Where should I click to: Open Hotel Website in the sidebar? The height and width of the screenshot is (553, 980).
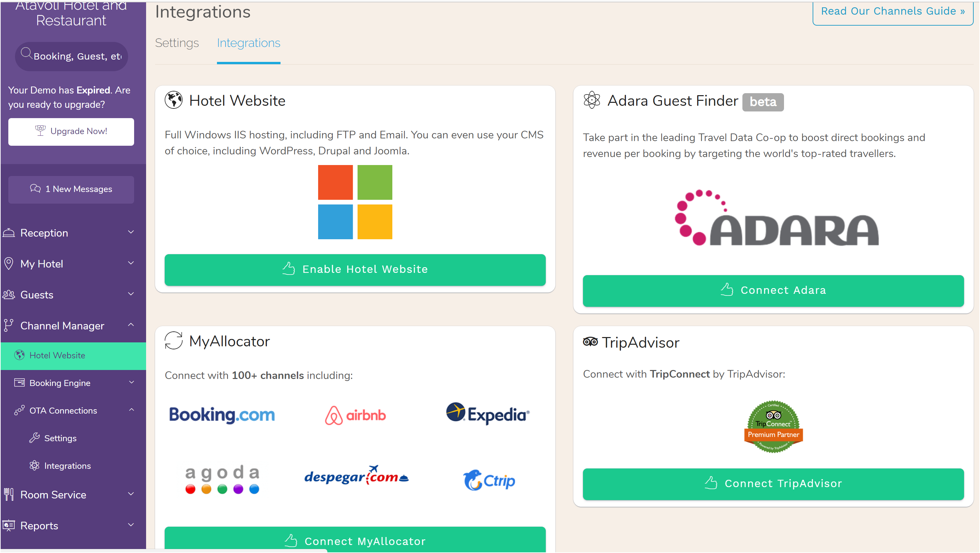click(x=74, y=356)
